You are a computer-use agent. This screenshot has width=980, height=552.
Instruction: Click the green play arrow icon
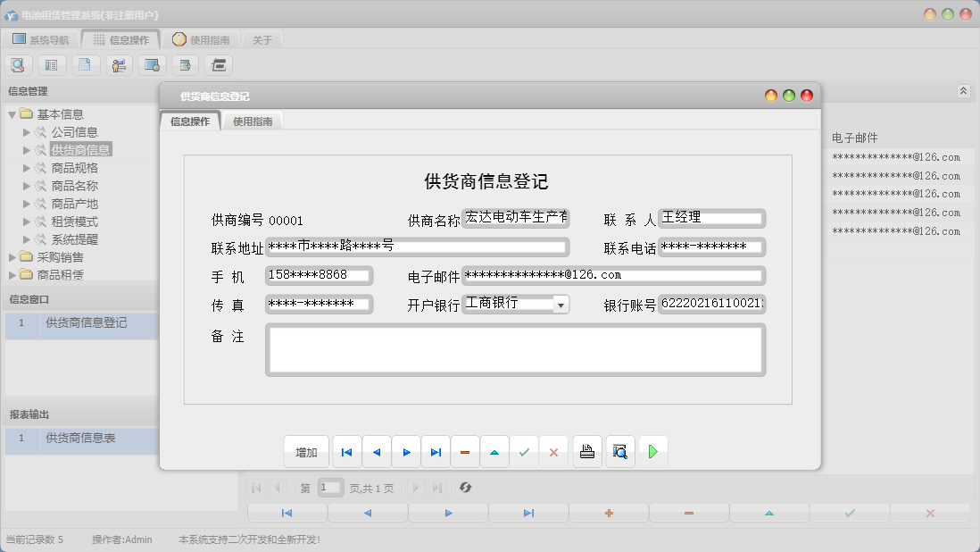653,452
